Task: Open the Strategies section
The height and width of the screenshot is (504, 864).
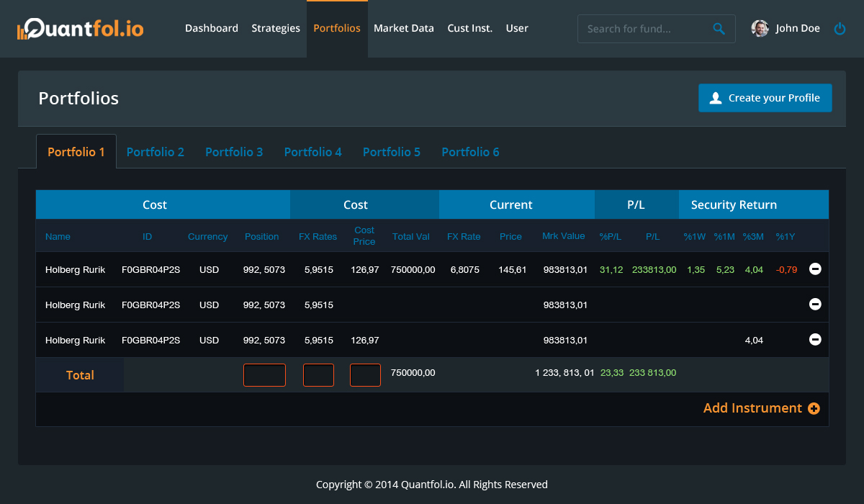Action: click(276, 29)
